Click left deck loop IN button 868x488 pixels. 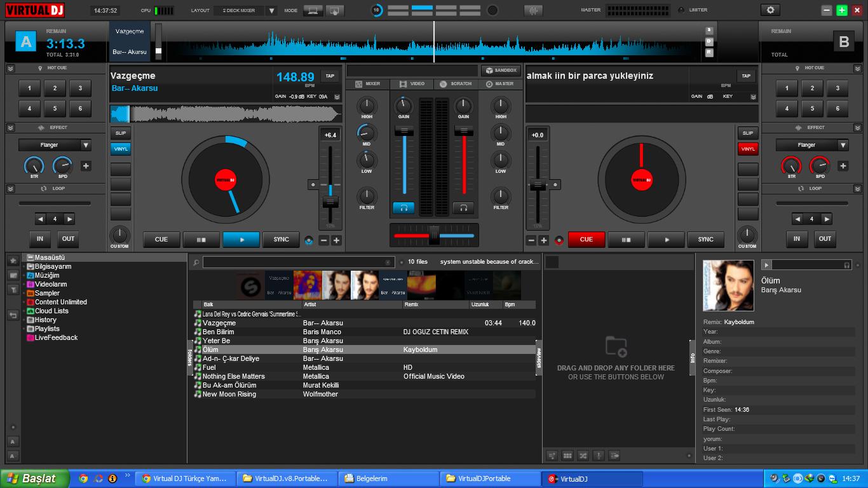40,239
